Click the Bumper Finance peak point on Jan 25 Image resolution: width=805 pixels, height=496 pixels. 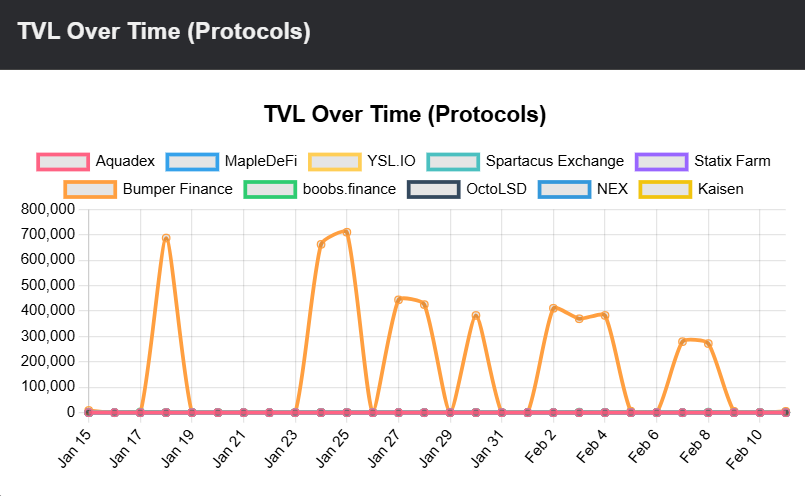coord(347,232)
